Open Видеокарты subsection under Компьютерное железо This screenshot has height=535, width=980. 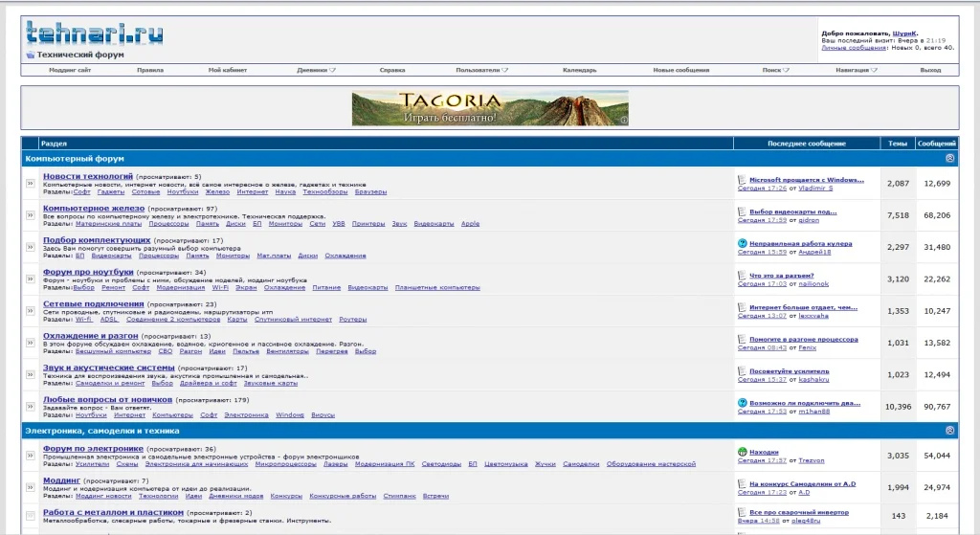pos(434,224)
